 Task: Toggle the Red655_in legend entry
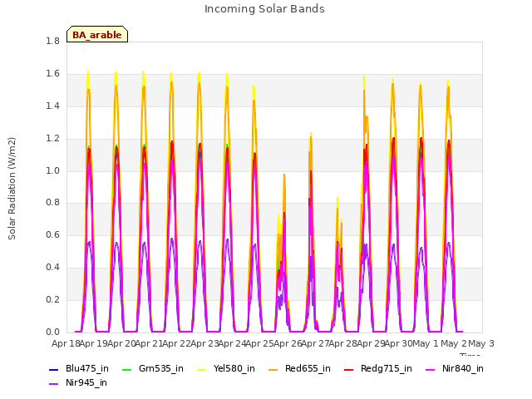(299, 369)
